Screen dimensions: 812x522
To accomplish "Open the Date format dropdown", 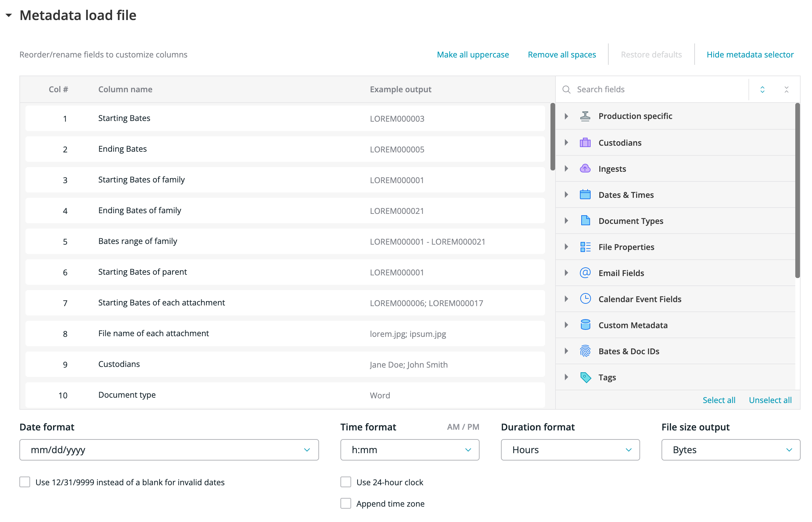I will pos(169,450).
